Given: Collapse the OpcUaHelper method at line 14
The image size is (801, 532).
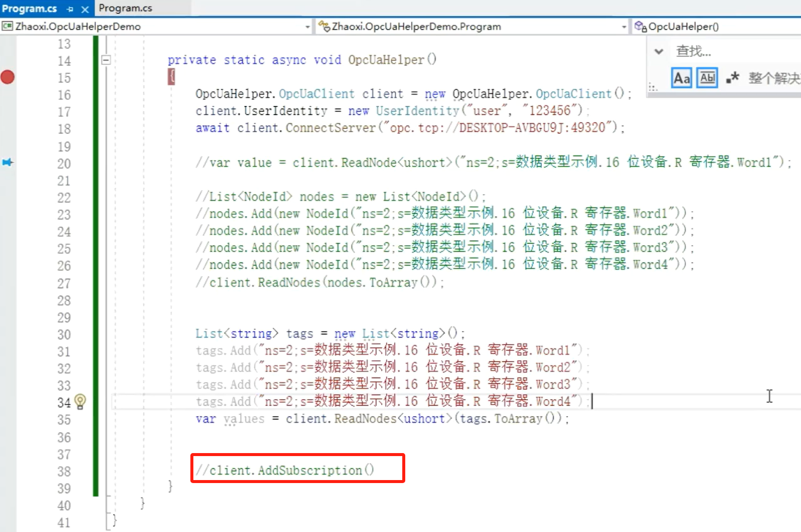Looking at the screenshot, I should pos(106,60).
